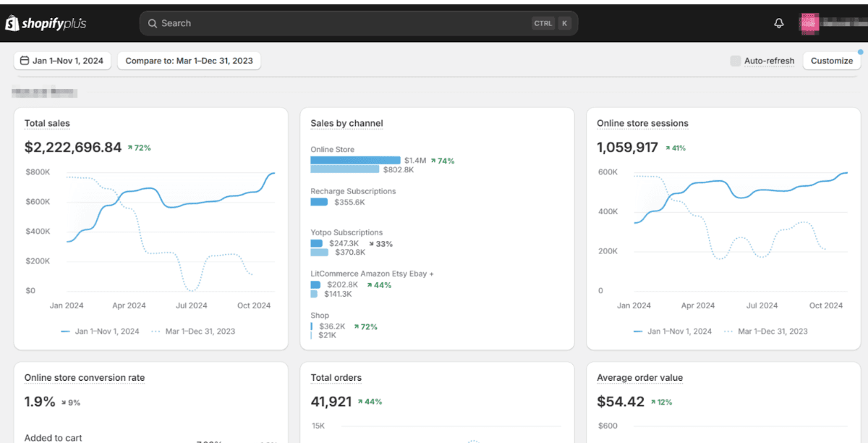Open the Compare to: Mar 1–Dec 31, 2023 selector

[x=190, y=61]
